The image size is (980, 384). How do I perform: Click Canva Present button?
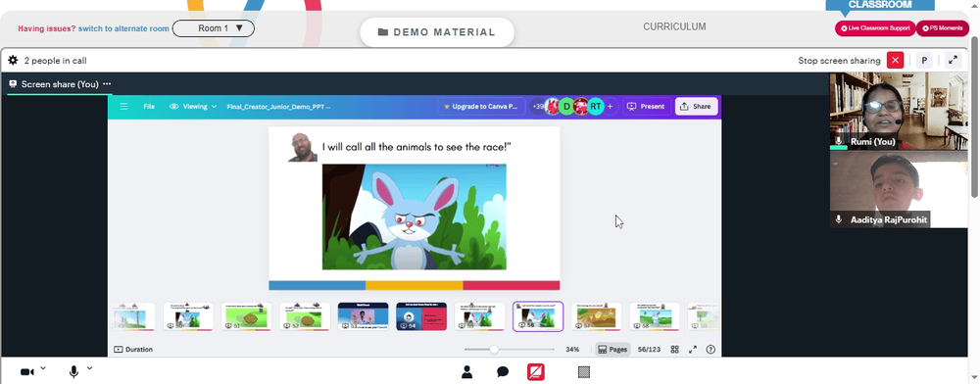point(646,107)
